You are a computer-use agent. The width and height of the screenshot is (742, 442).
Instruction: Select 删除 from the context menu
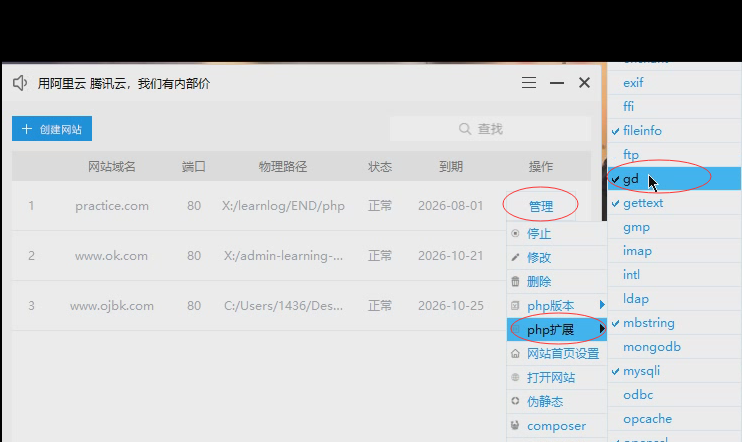557,282
